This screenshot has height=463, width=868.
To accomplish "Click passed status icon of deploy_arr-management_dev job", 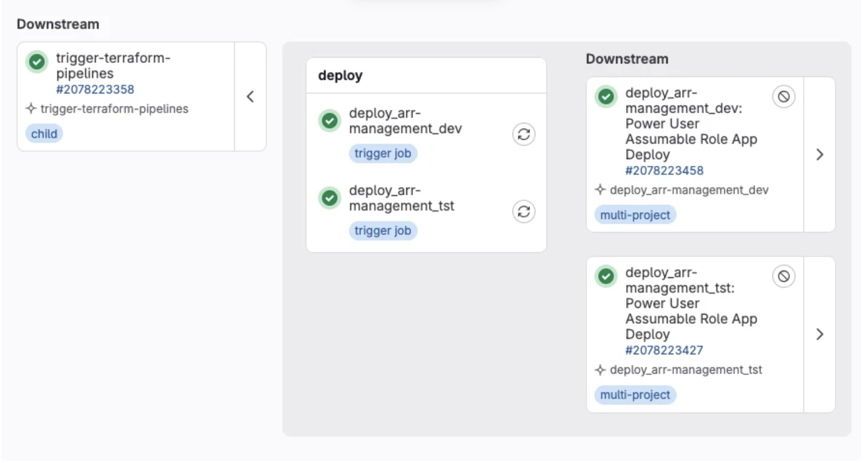I will [x=329, y=121].
